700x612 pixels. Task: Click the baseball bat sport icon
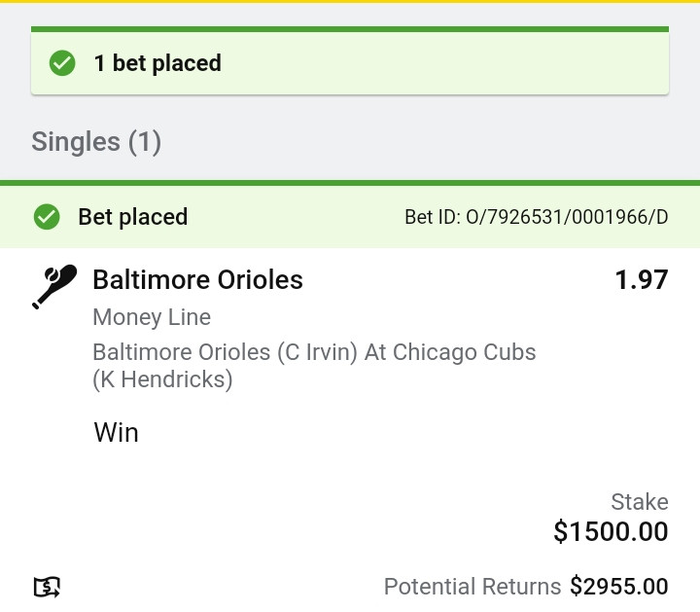[53, 286]
